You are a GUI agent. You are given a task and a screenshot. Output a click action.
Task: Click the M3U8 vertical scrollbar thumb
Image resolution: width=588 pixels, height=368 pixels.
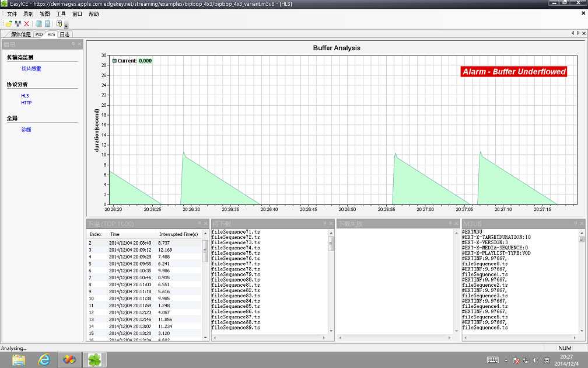click(x=582, y=239)
